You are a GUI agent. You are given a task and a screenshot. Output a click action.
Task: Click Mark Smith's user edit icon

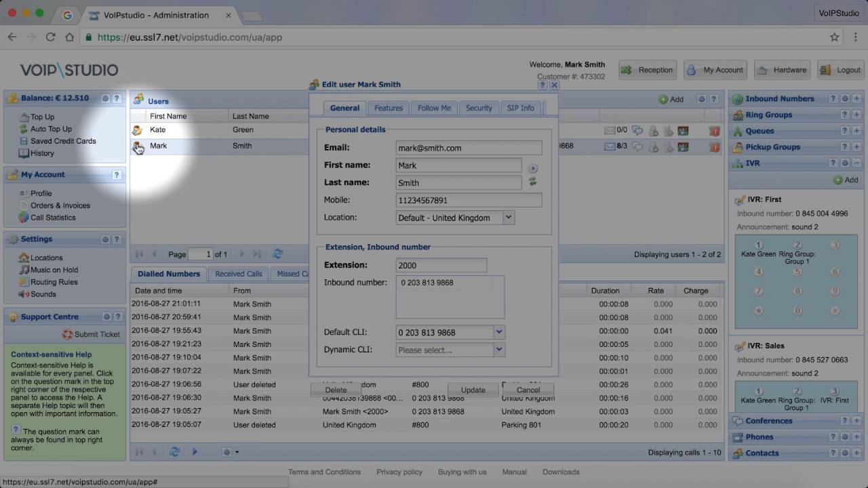[x=137, y=146]
